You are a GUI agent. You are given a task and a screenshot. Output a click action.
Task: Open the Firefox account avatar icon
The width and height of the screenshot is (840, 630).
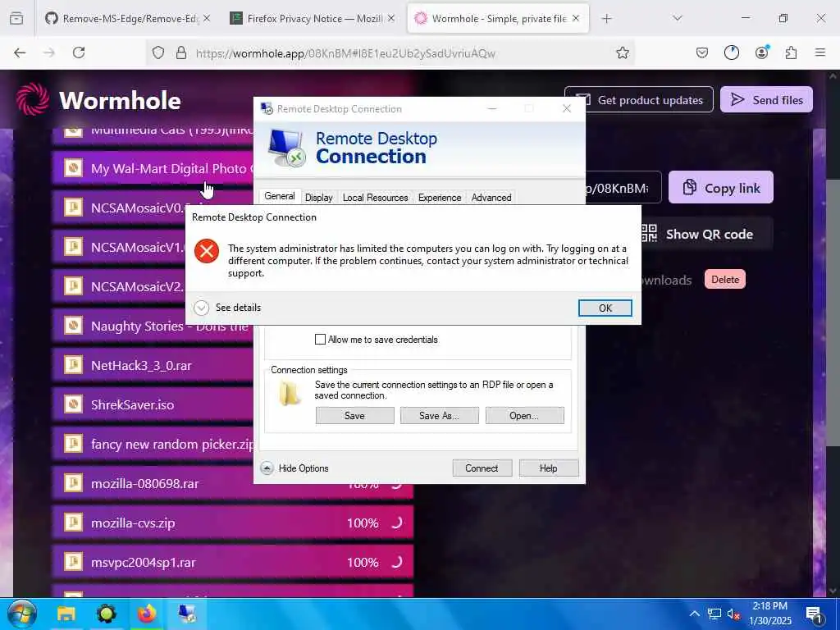click(761, 52)
